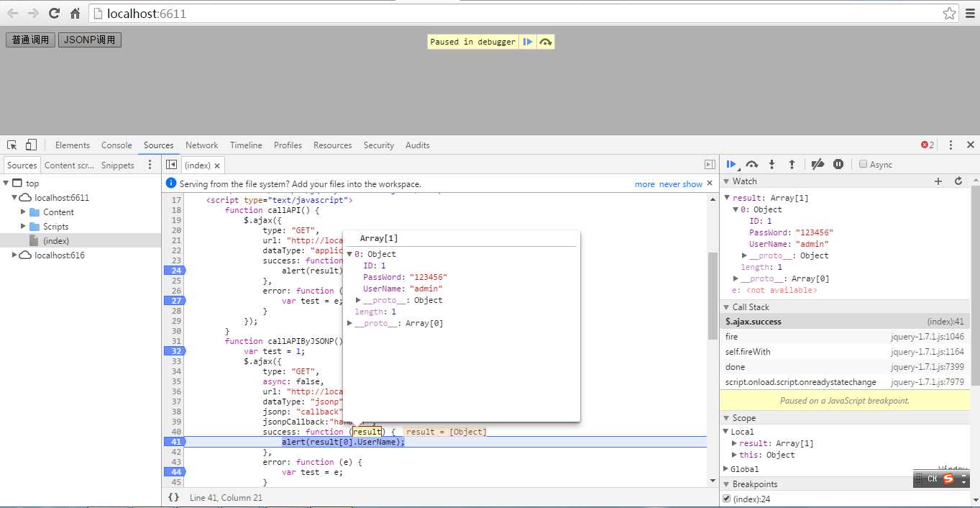Viewport: 980px width, 508px height.
Task: Collapse the localhost:6611 tree node
Action: click(x=14, y=198)
